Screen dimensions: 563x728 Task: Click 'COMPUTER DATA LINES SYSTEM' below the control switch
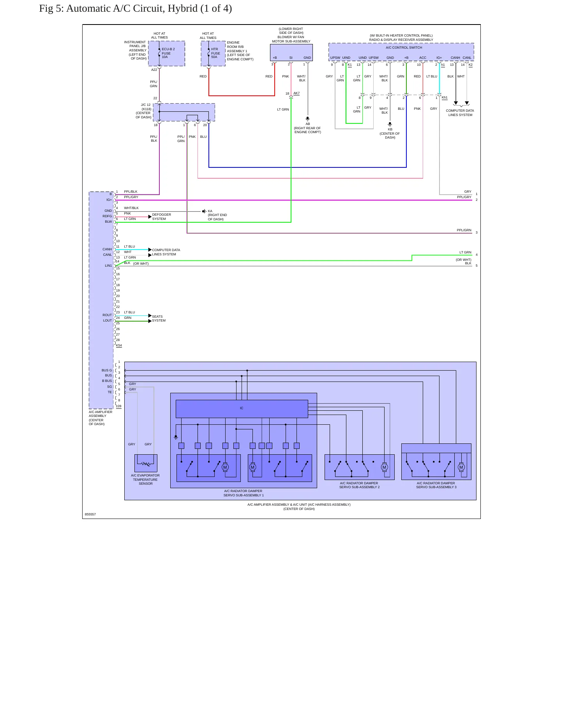pos(460,113)
